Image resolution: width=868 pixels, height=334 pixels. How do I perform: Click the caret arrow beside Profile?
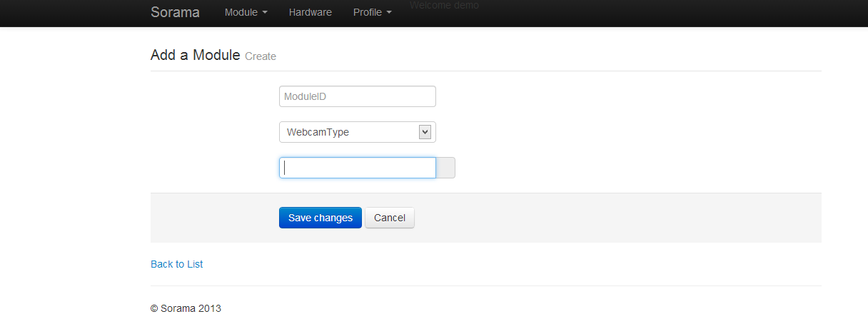tap(389, 13)
